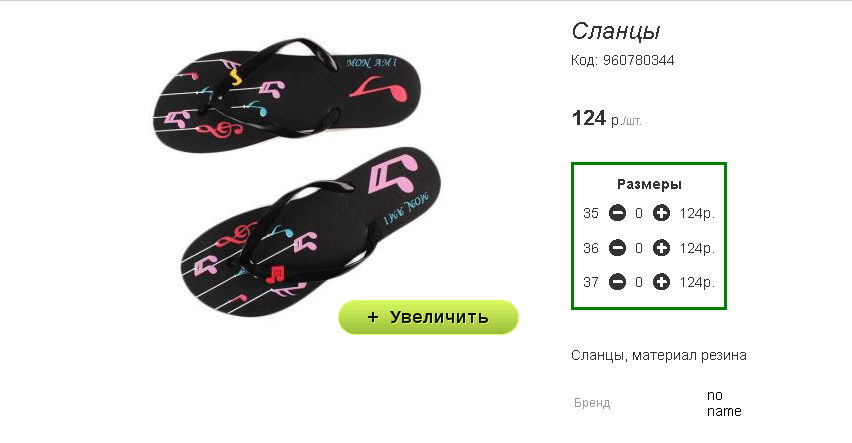
Task: Click the minus icon for size 36
Action: (617, 248)
